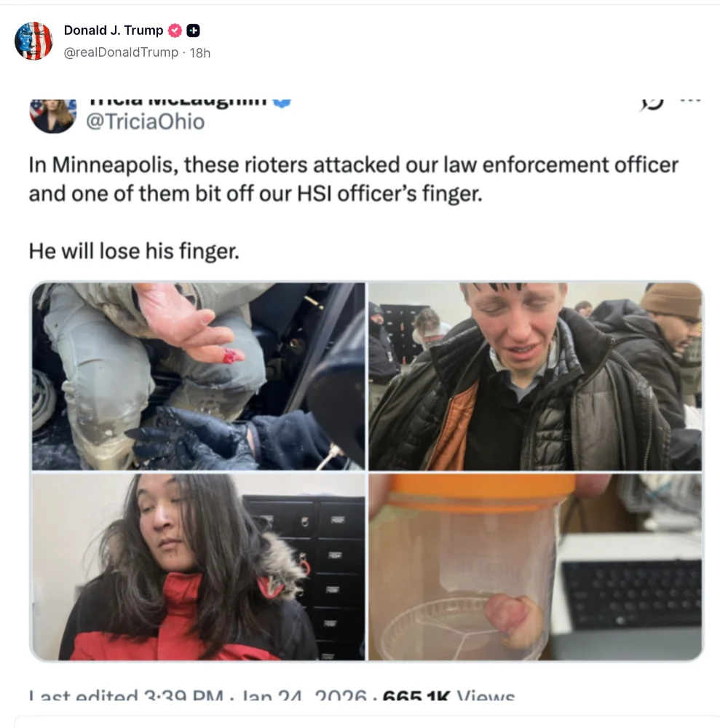Click the red verified badge beside Trump's name
This screenshot has height=728, width=720.
[175, 31]
